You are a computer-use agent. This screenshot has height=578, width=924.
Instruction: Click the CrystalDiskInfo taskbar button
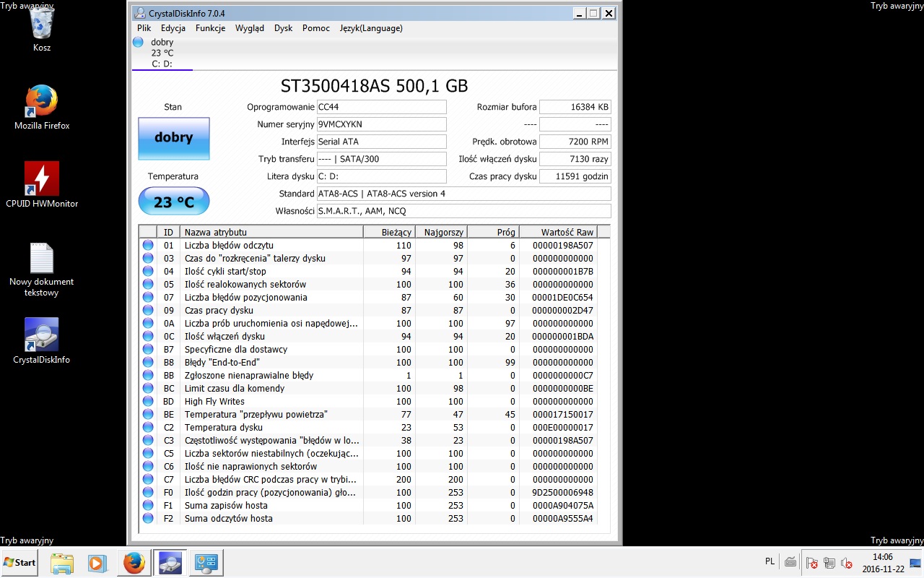point(170,562)
